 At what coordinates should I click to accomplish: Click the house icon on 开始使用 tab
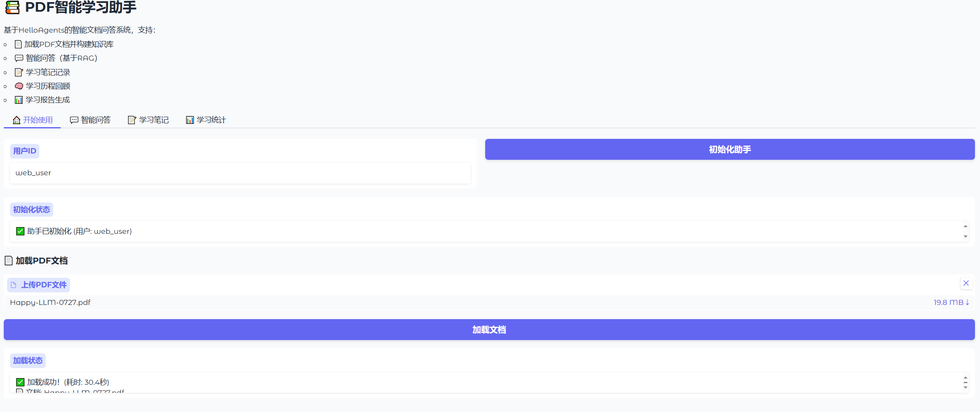pos(16,120)
